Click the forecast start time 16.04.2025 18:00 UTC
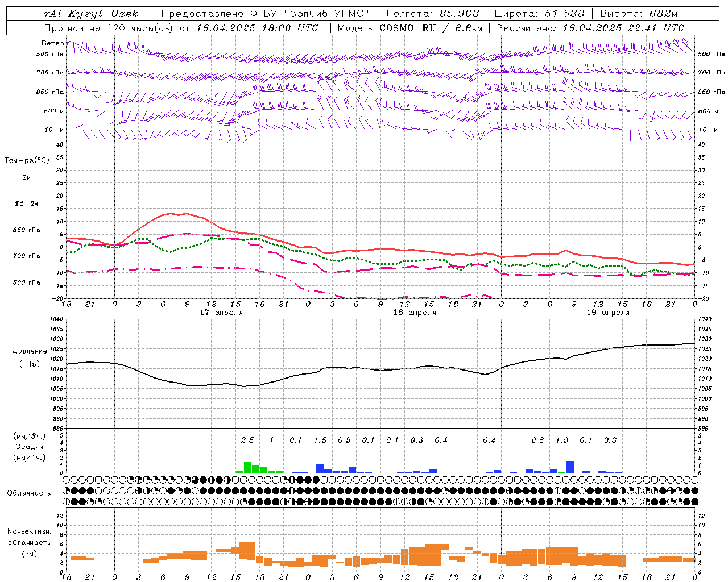This screenshot has height=582, width=728. coord(257,28)
